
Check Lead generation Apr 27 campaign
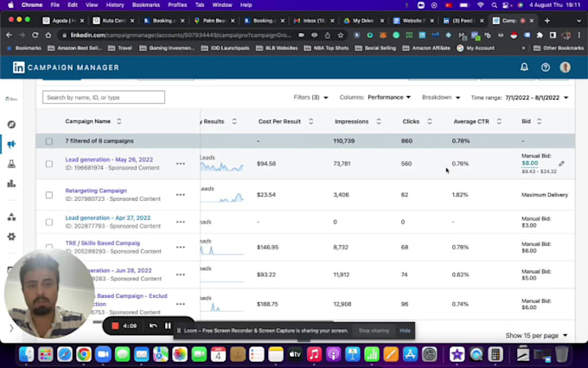49,222
